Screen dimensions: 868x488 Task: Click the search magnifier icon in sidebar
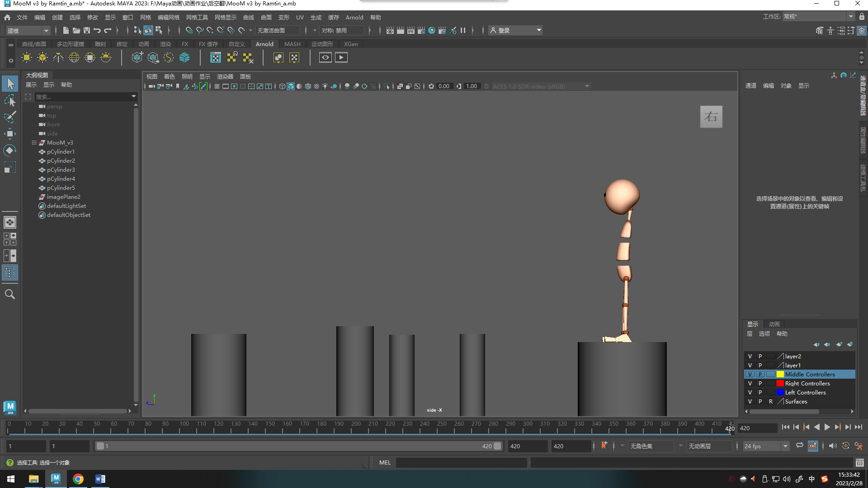point(10,294)
